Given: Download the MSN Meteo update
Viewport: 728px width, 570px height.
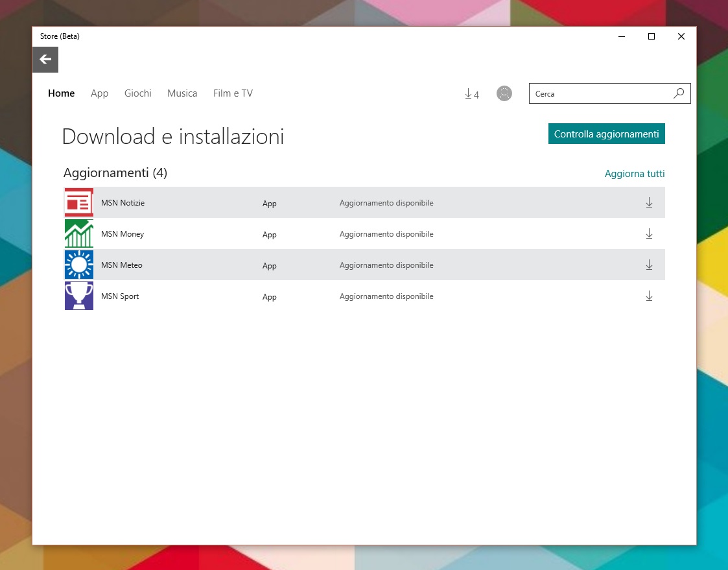Looking at the screenshot, I should point(649,265).
